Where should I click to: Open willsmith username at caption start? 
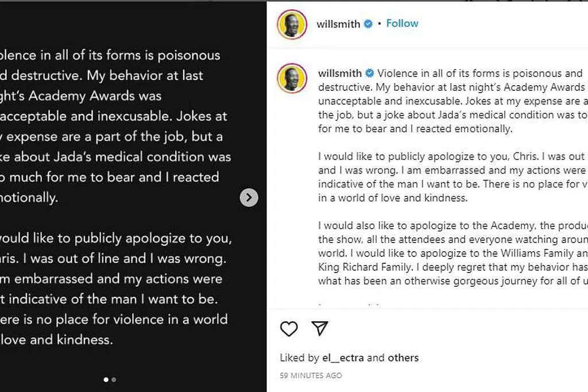340,73
